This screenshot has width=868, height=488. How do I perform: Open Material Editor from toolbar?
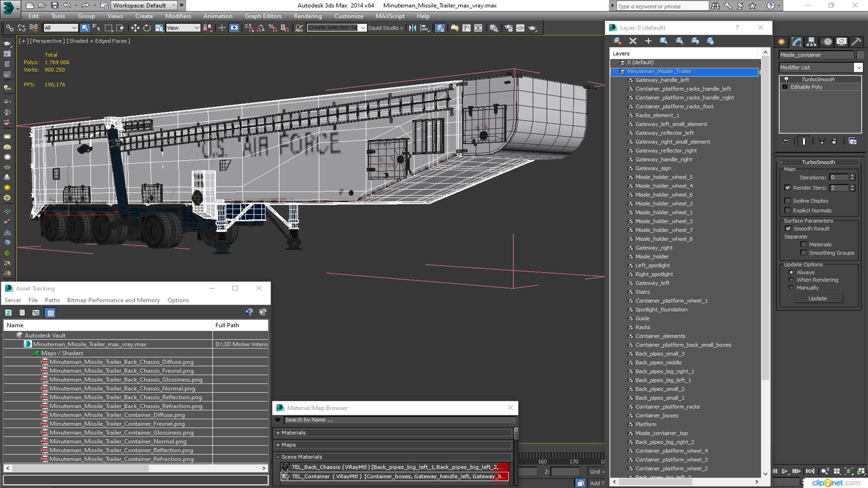[x=494, y=28]
